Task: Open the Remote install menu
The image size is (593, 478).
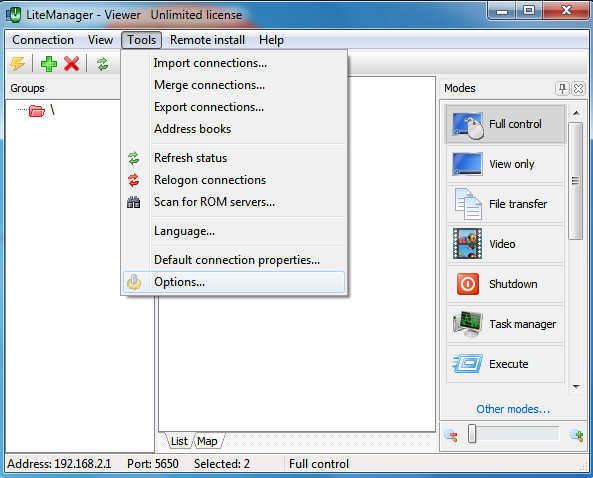Action: [x=207, y=40]
